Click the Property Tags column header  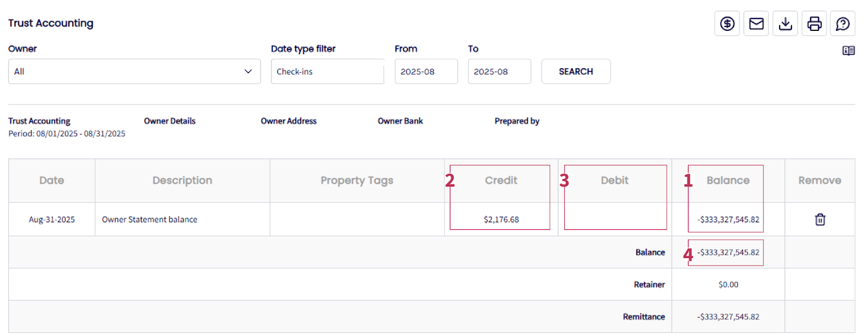pos(356,180)
